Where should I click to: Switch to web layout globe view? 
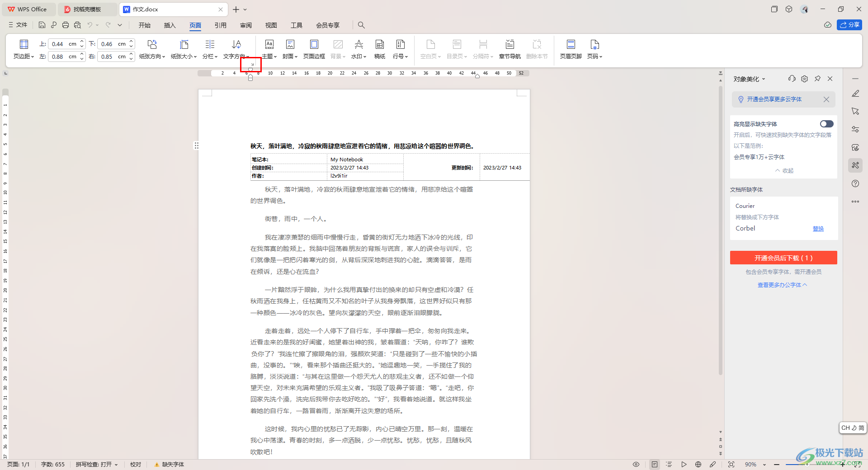pos(698,464)
